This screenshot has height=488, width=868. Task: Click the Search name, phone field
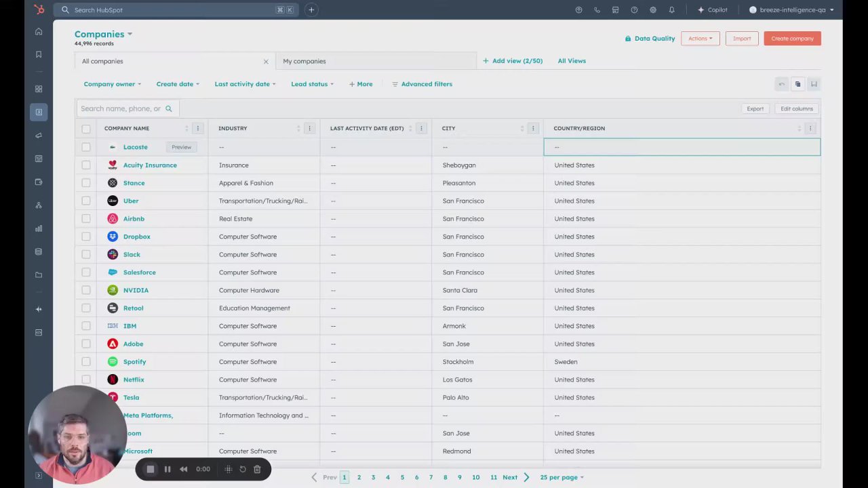(127, 108)
